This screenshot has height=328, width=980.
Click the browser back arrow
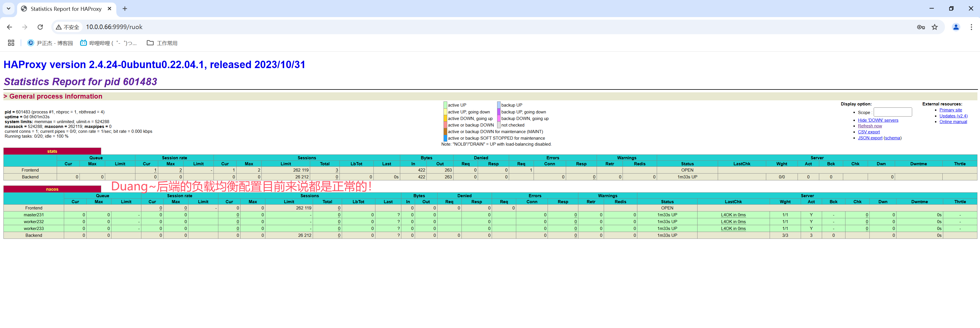coord(9,27)
